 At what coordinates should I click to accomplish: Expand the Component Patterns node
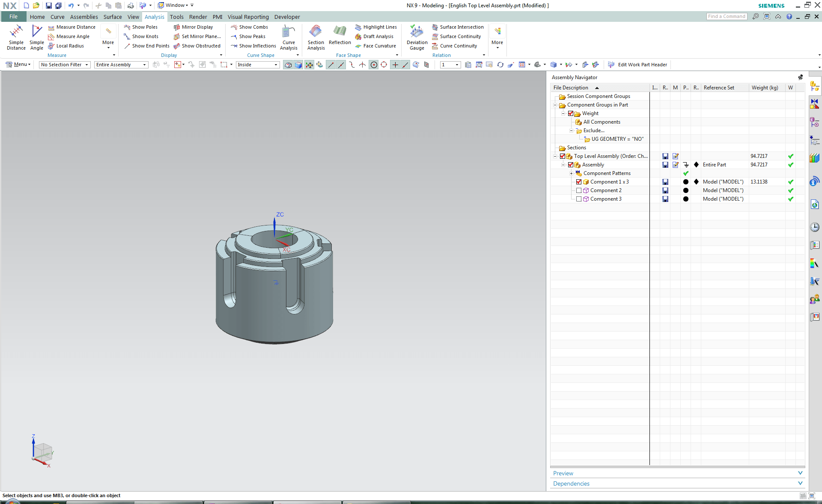pyautogui.click(x=572, y=173)
